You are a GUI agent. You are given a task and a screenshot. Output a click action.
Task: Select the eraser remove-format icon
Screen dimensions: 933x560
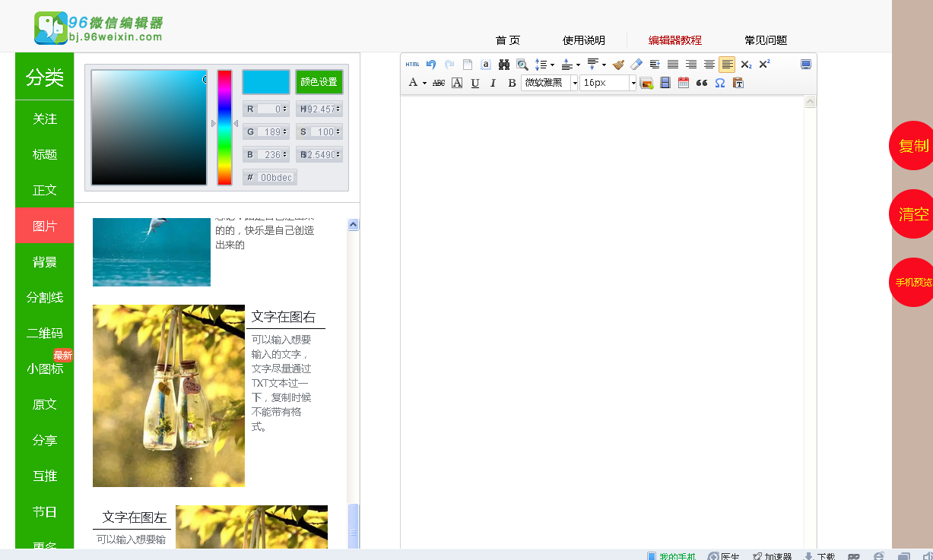636,65
